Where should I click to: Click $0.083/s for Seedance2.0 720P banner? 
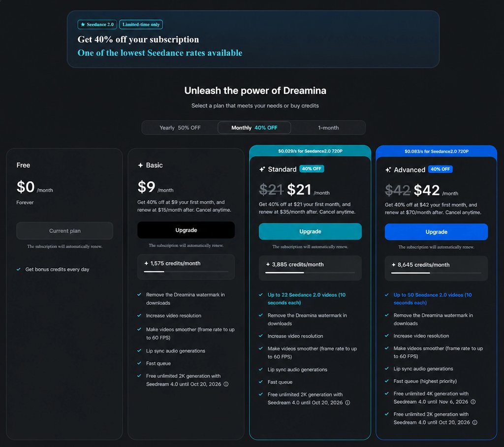click(x=436, y=151)
